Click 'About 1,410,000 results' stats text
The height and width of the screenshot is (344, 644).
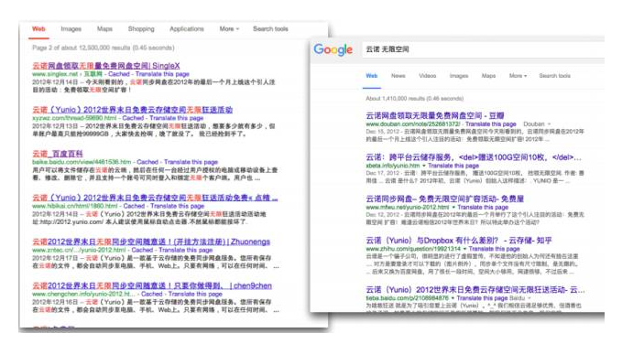coord(414,99)
